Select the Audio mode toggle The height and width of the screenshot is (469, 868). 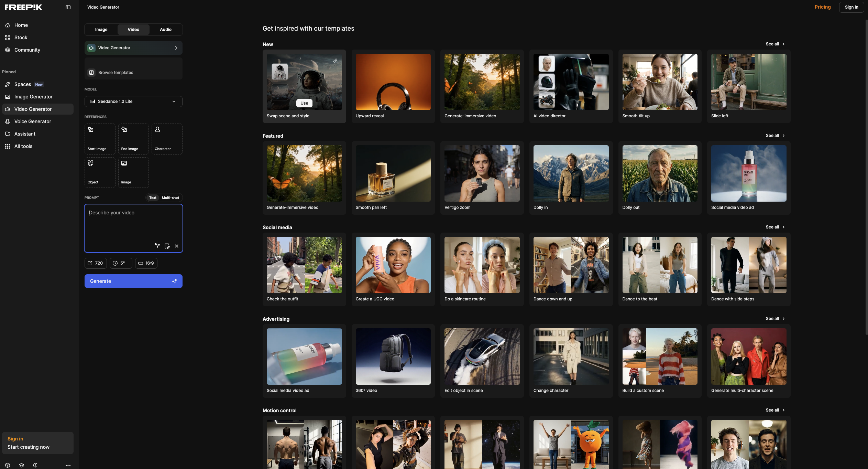point(165,29)
